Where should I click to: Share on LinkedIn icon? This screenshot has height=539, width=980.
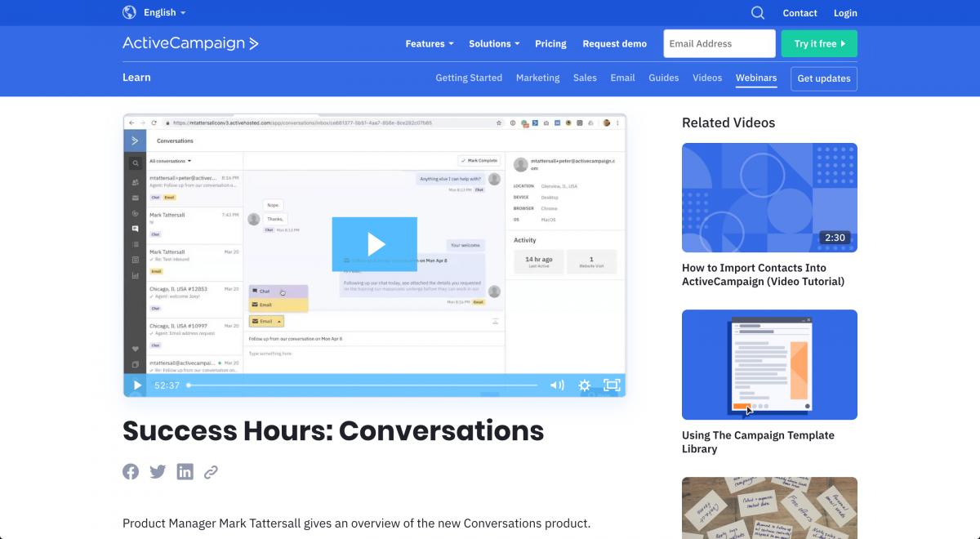pyautogui.click(x=185, y=471)
